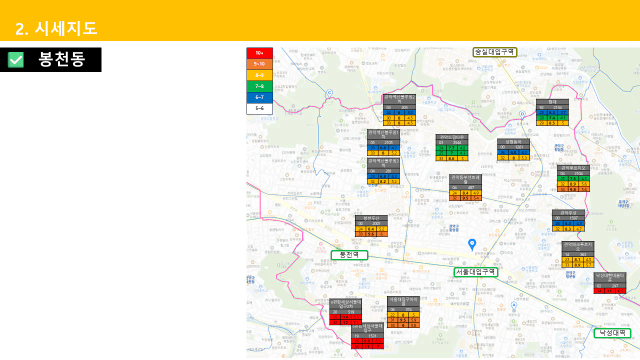
Task: Open the 관악드림타운 green price table
Action: click(452, 147)
